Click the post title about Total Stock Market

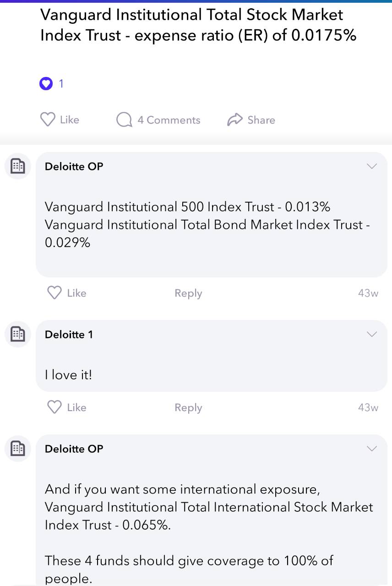198,25
